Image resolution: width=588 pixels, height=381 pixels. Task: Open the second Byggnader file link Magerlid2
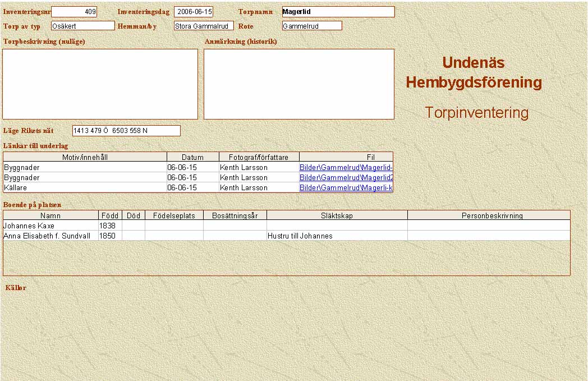click(x=346, y=177)
